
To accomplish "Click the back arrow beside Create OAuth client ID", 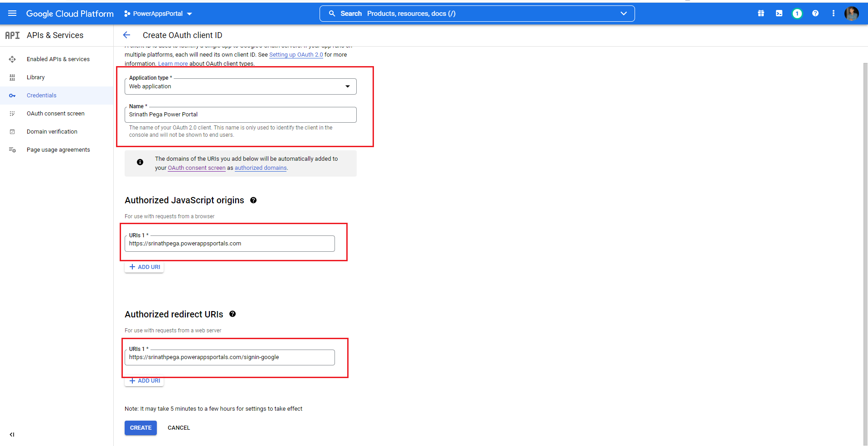I will (126, 35).
